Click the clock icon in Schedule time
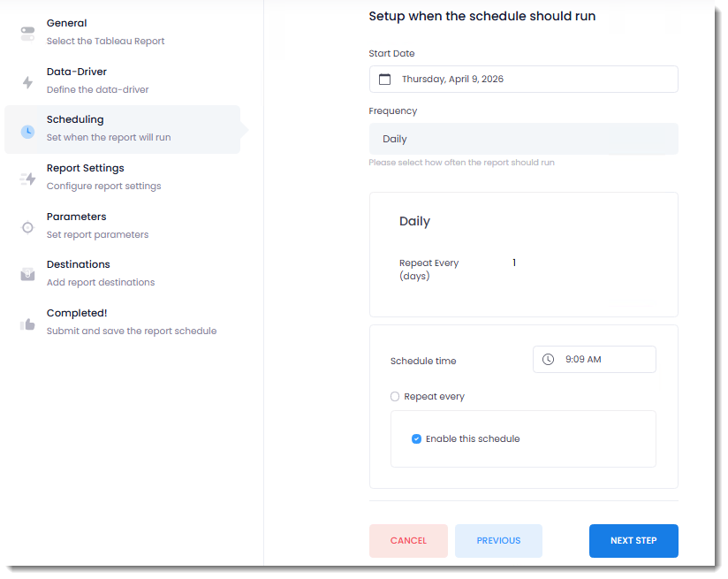 548,360
